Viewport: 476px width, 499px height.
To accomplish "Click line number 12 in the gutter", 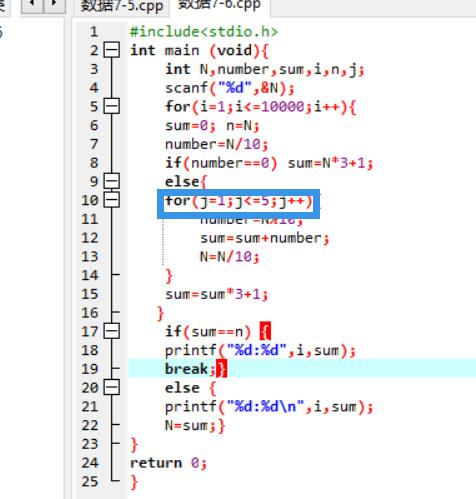I will pyautogui.click(x=90, y=238).
